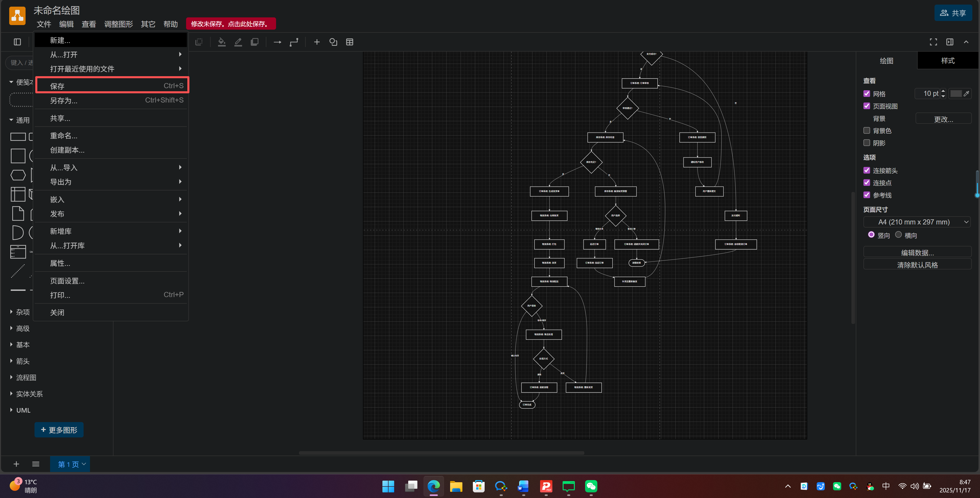Click the line color pencil icon
The height and width of the screenshot is (498, 980).
pos(238,42)
